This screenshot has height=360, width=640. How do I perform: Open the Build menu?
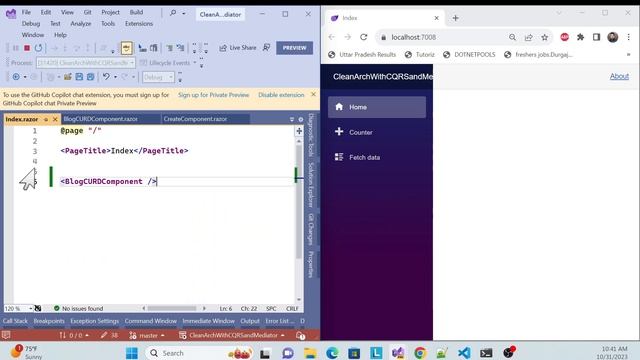[136, 12]
